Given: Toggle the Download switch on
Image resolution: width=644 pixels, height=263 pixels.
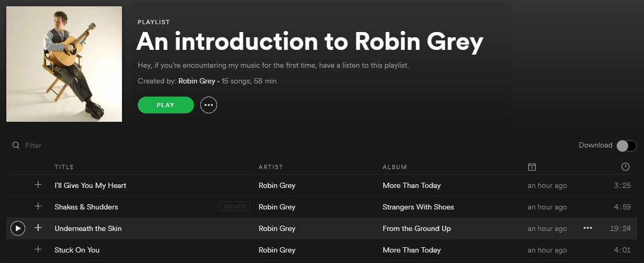Looking at the screenshot, I should (627, 145).
